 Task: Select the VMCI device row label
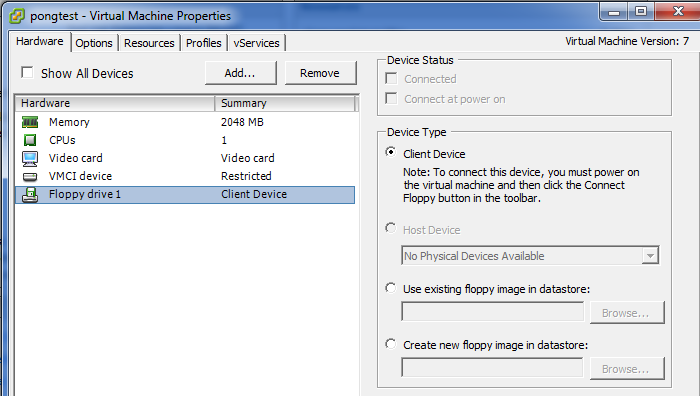coord(80,176)
